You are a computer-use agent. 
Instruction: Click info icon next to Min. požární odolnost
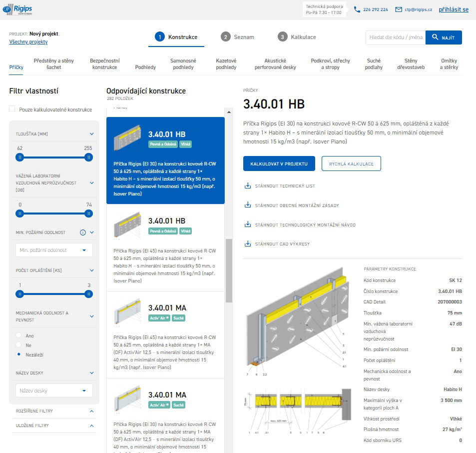tap(83, 232)
